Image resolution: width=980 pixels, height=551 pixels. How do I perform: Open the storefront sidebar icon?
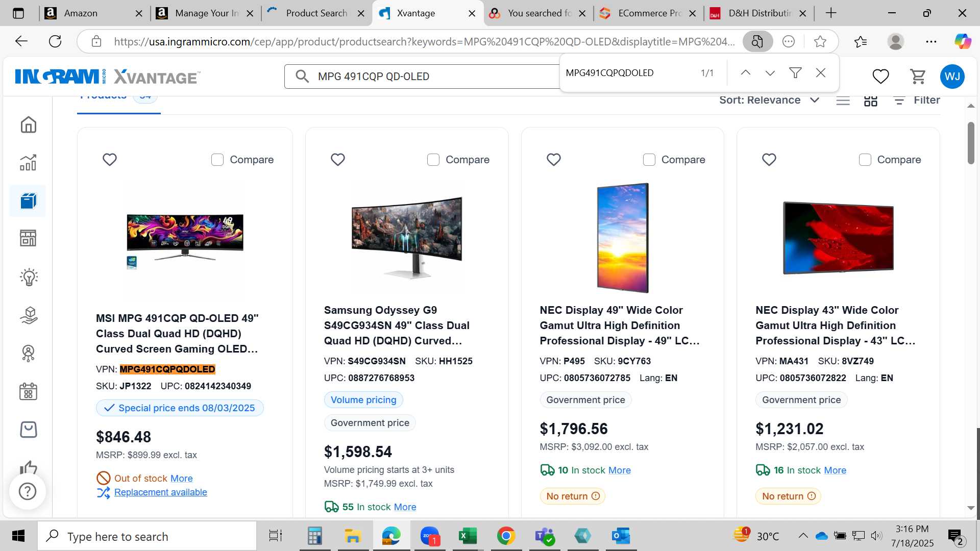pyautogui.click(x=28, y=238)
